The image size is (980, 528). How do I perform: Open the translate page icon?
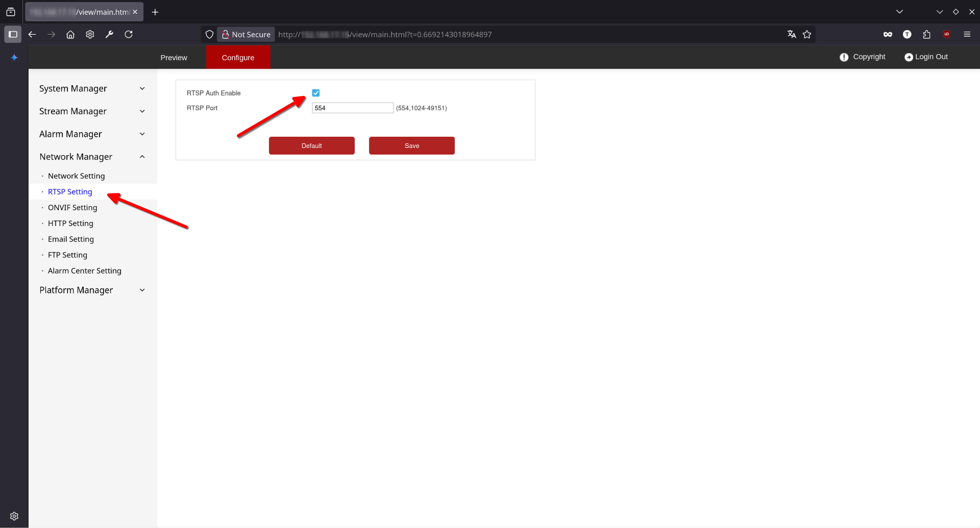point(792,34)
